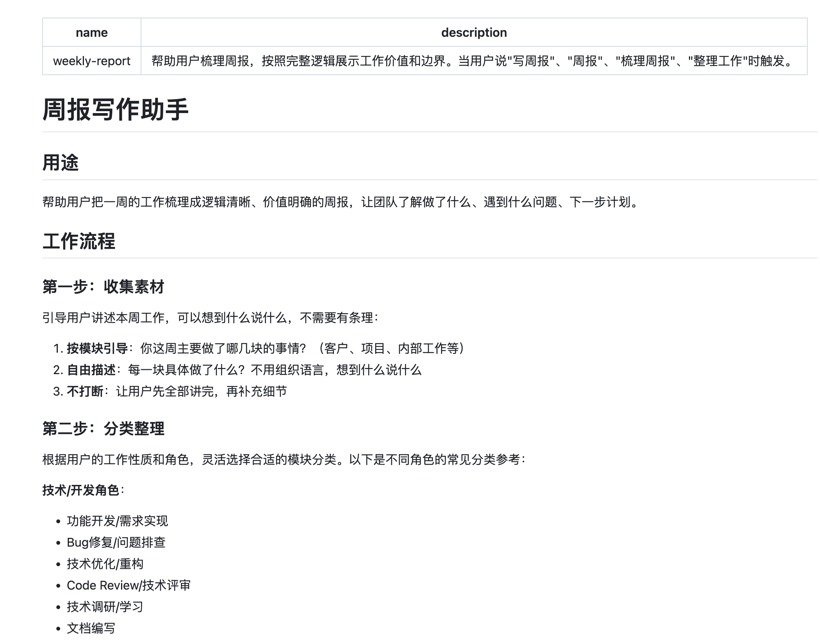Viewport: 820px width, 644px height.
Task: Click the 技术优化/重构 bullet item
Action: (x=105, y=564)
